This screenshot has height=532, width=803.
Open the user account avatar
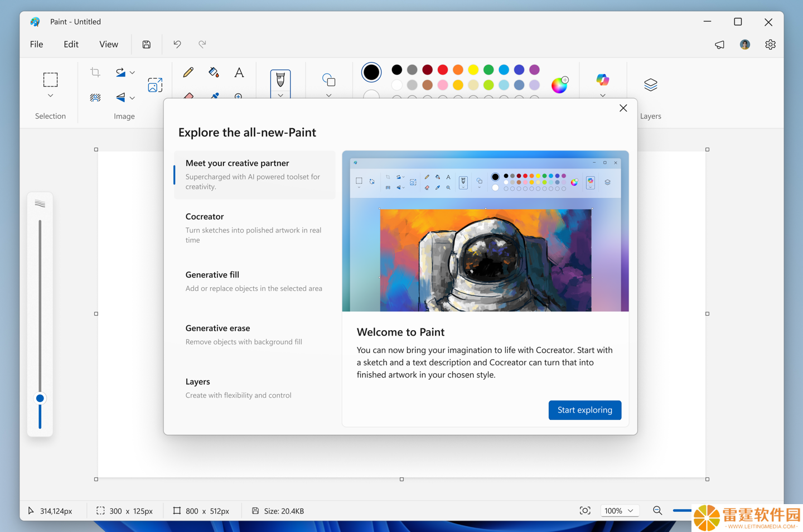pos(745,45)
